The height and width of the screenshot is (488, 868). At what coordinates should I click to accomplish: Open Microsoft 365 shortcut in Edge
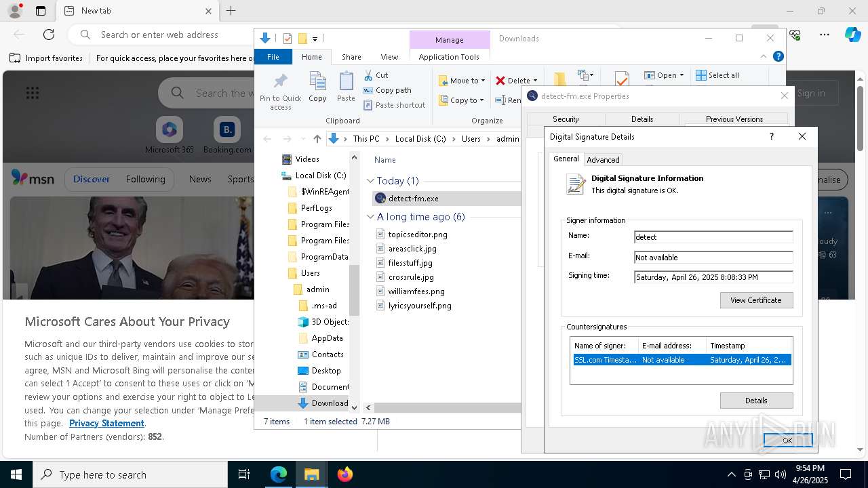coord(170,135)
